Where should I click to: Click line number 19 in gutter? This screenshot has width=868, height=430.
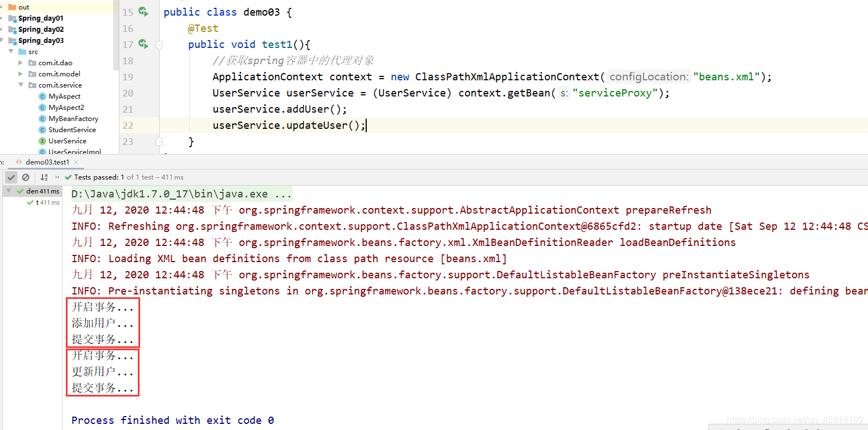click(128, 77)
